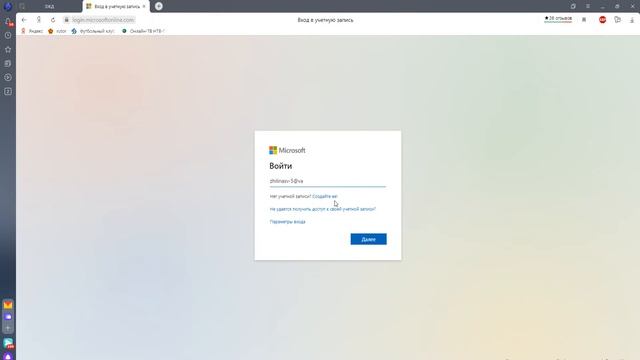Screen dimensions: 640x360
Task: Open the sidebar favorites star icon
Action: click(x=8, y=49)
